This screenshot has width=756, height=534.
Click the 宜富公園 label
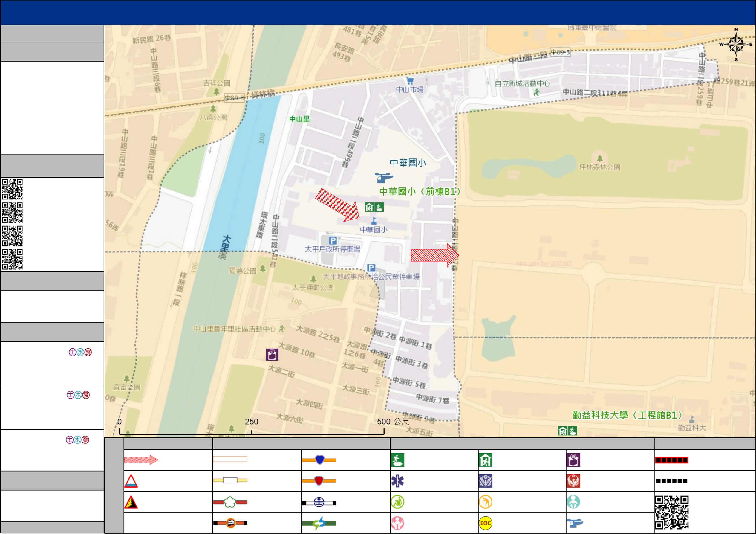pos(127,387)
